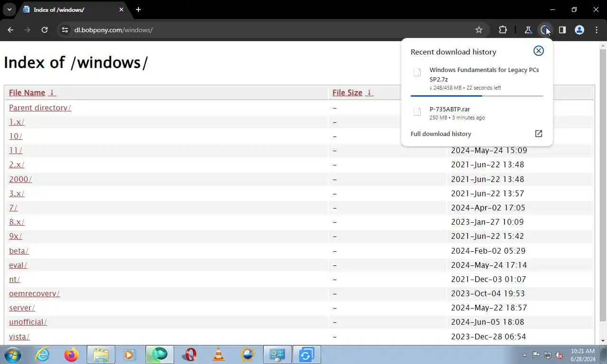607x364 pixels.
Task: Open the beta/ folder
Action: pos(19,251)
